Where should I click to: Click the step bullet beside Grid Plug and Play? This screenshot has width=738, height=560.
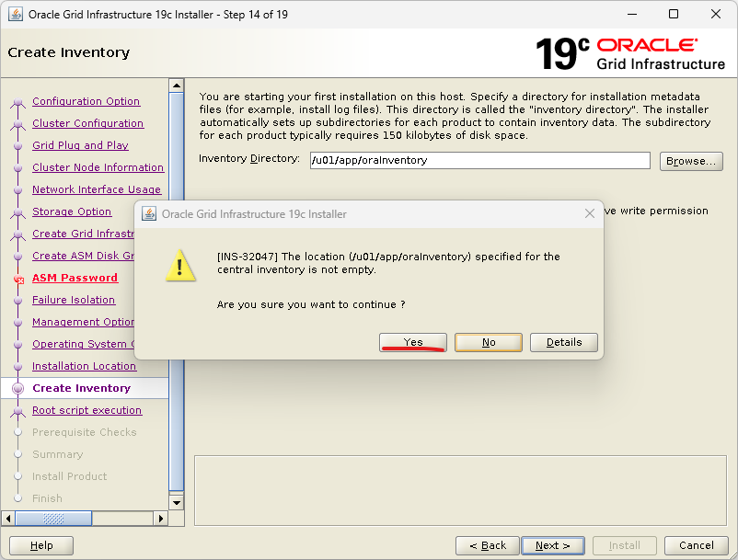17,146
